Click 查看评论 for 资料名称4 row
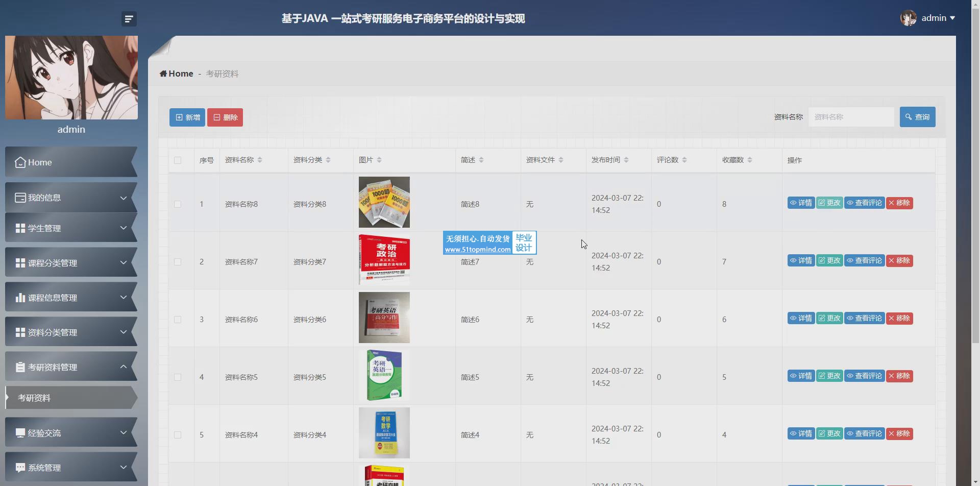Image resolution: width=980 pixels, height=486 pixels. pos(865,434)
